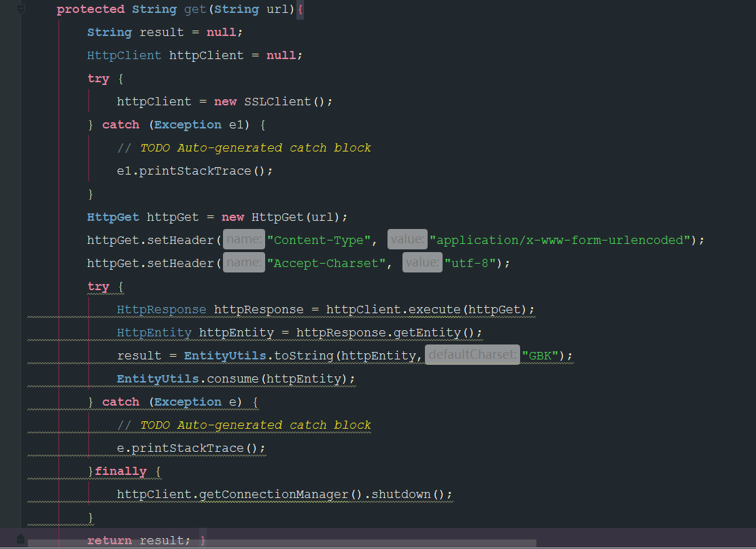Click 'value:' hint before "utf-8"
This screenshot has height=549, width=756.
point(422,263)
